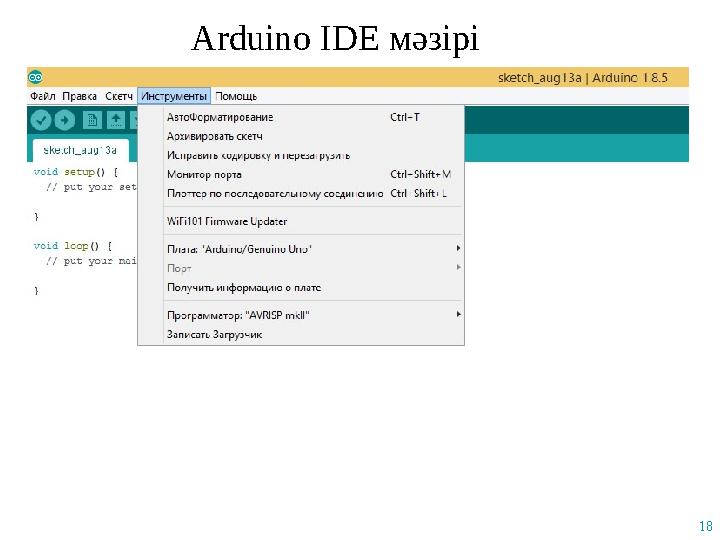The image size is (720, 540).
Task: Click the slide number 18
Action: click(705, 526)
